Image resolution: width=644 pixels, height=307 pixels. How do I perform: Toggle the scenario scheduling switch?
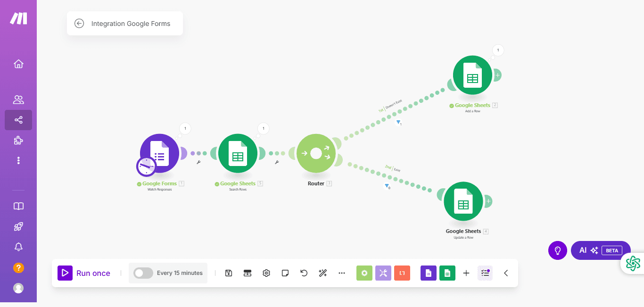[143, 273]
